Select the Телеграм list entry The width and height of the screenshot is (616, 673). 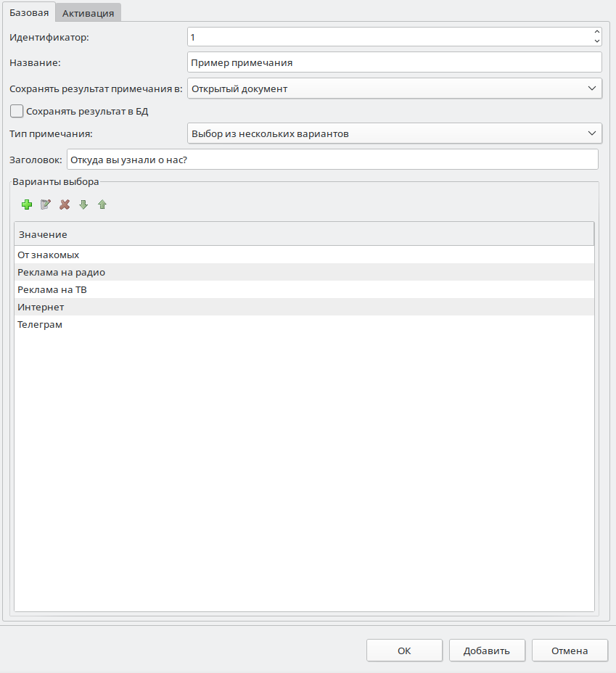point(40,325)
